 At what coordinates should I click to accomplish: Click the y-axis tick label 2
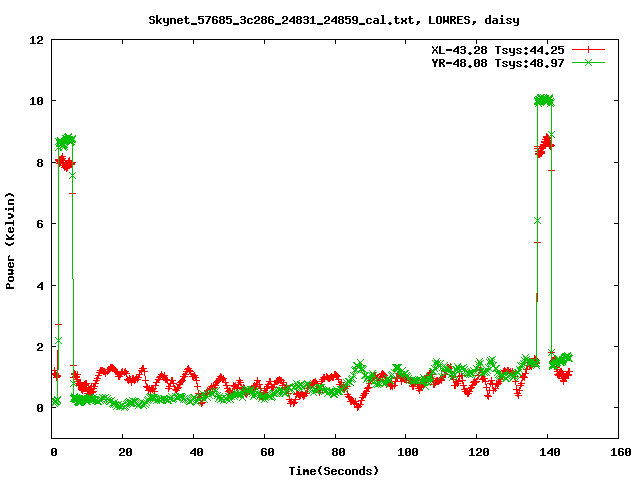tap(40, 347)
